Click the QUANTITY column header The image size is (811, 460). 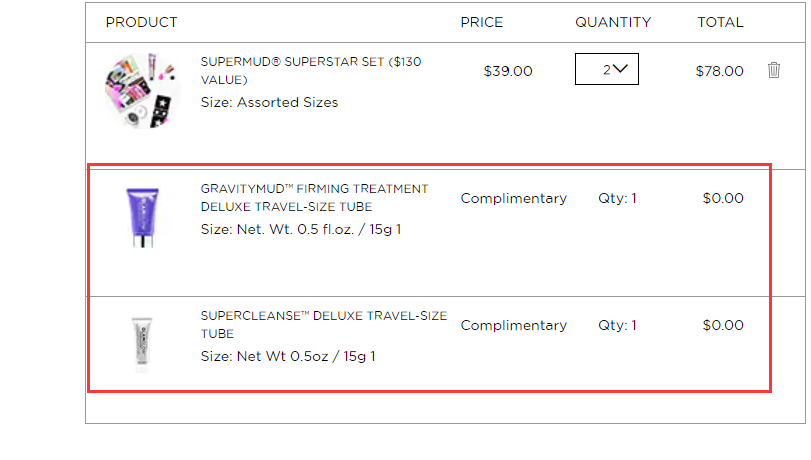613,22
